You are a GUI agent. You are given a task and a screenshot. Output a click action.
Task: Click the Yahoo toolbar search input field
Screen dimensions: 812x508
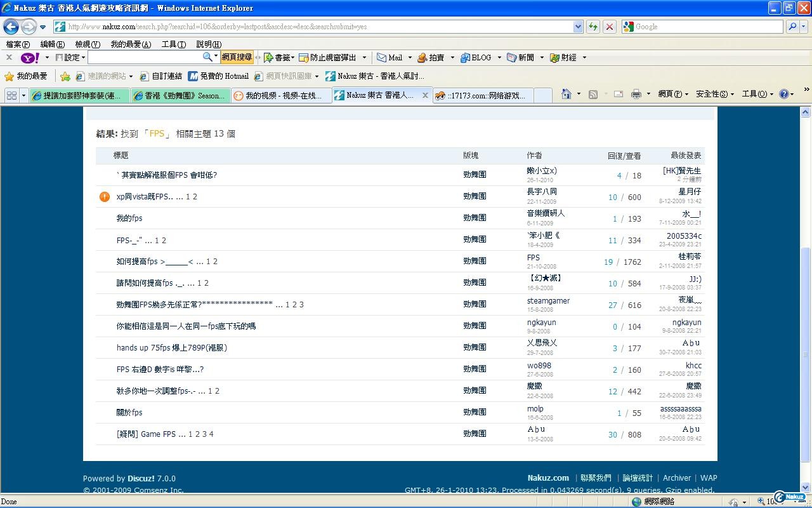[145, 57]
